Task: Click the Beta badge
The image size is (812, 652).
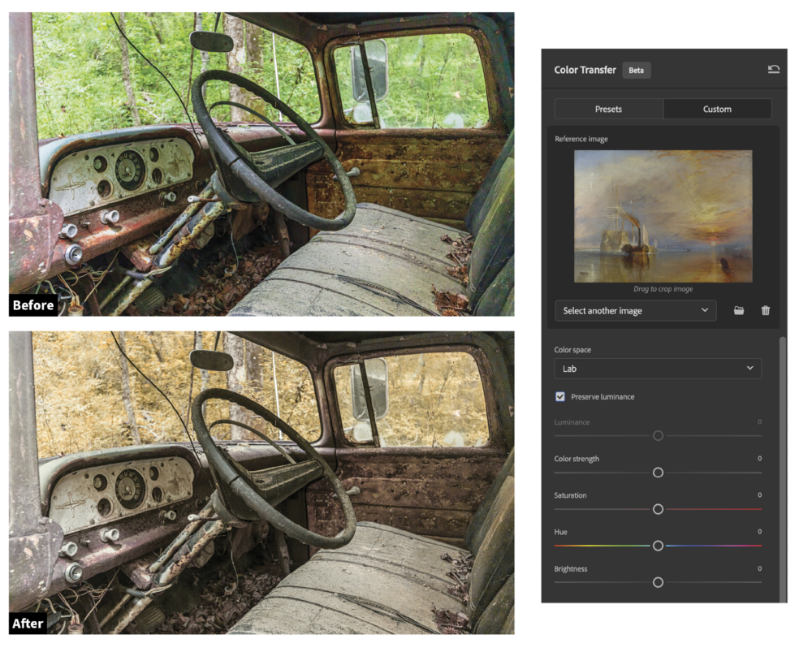Action: (x=636, y=71)
